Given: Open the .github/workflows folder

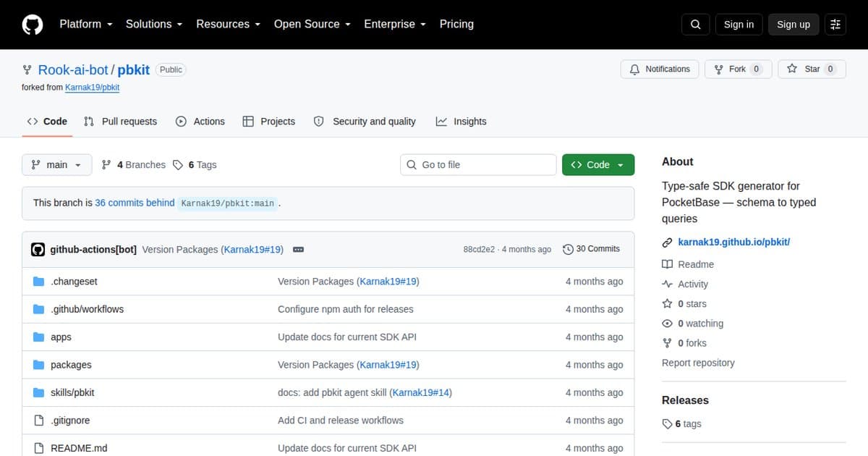Looking at the screenshot, I should pos(87,309).
